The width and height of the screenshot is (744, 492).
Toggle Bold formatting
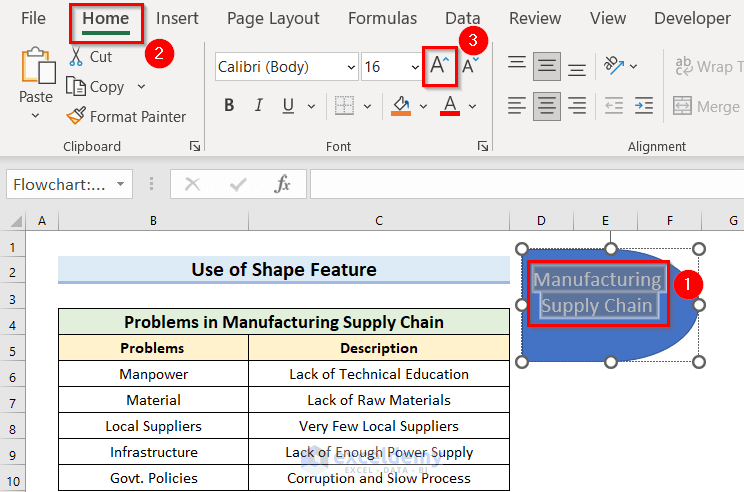point(229,106)
